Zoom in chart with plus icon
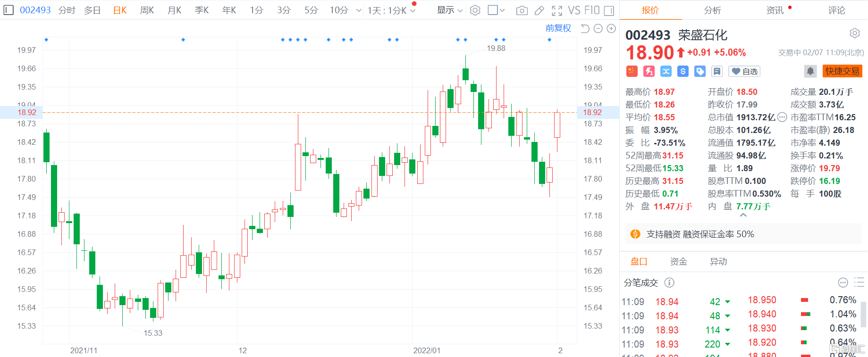The height and width of the screenshot is (357, 868). tap(611, 29)
